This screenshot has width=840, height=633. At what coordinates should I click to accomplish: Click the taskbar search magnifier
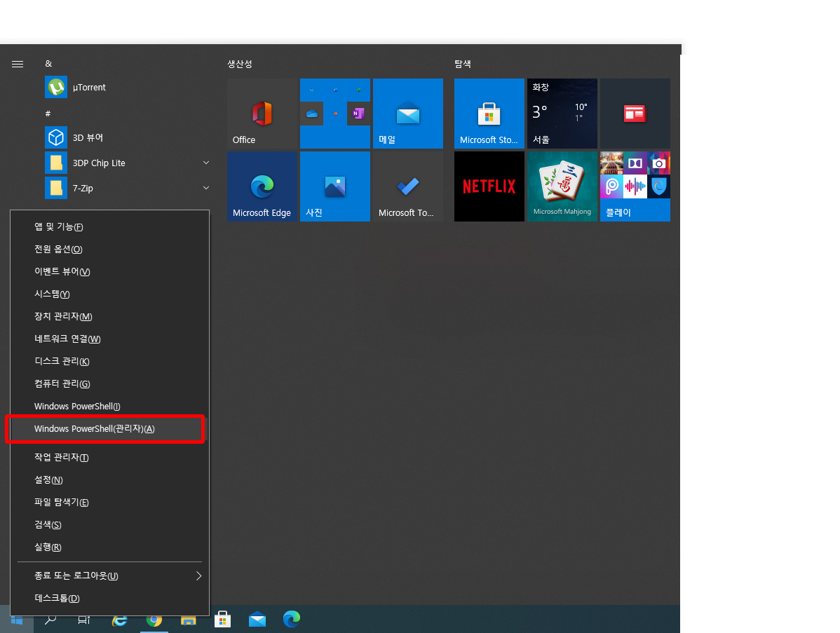50,620
